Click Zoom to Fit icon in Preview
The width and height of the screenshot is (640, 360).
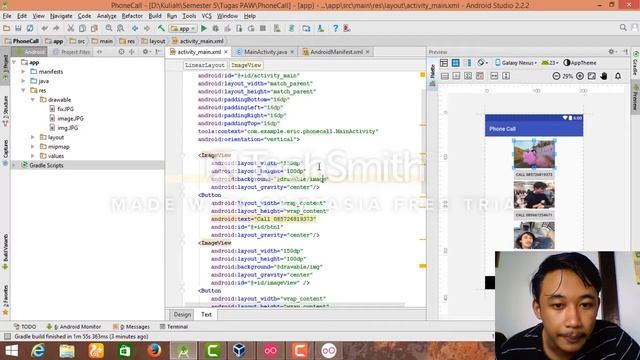(591, 76)
